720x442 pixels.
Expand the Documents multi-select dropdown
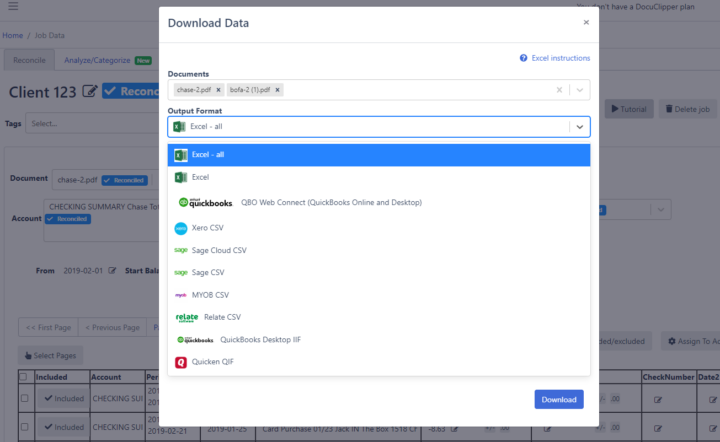coord(578,90)
